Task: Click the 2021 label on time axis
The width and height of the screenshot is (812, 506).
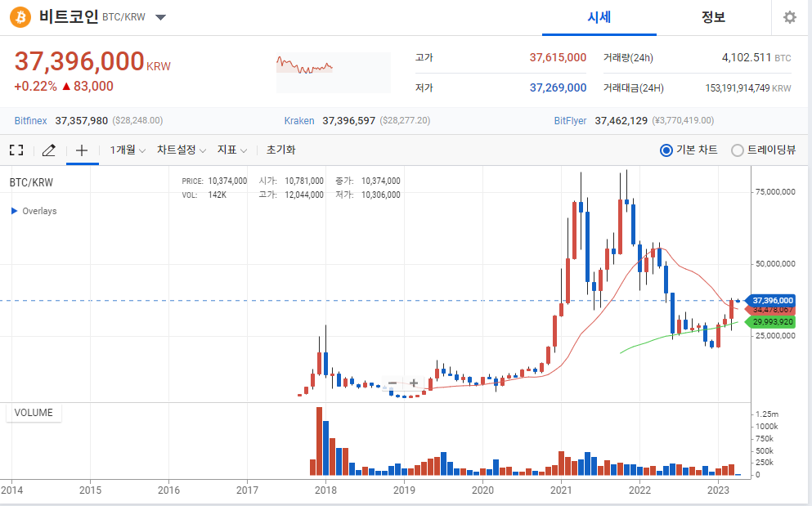Action: [x=561, y=490]
